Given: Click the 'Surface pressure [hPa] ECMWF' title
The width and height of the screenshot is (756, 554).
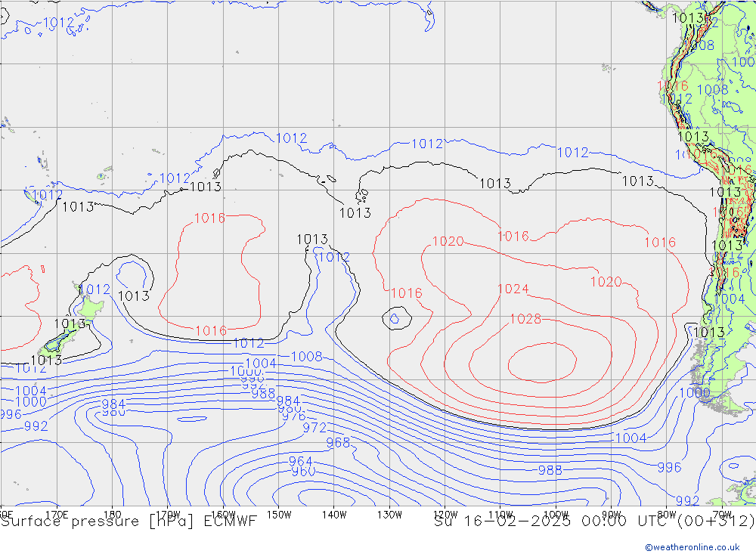Looking at the screenshot, I should coord(129,522).
